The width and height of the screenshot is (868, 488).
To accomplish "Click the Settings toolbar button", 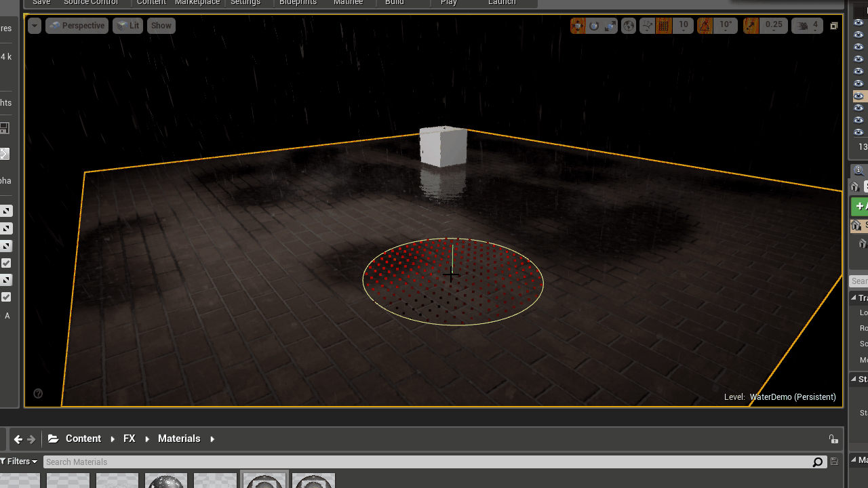I will point(245,3).
